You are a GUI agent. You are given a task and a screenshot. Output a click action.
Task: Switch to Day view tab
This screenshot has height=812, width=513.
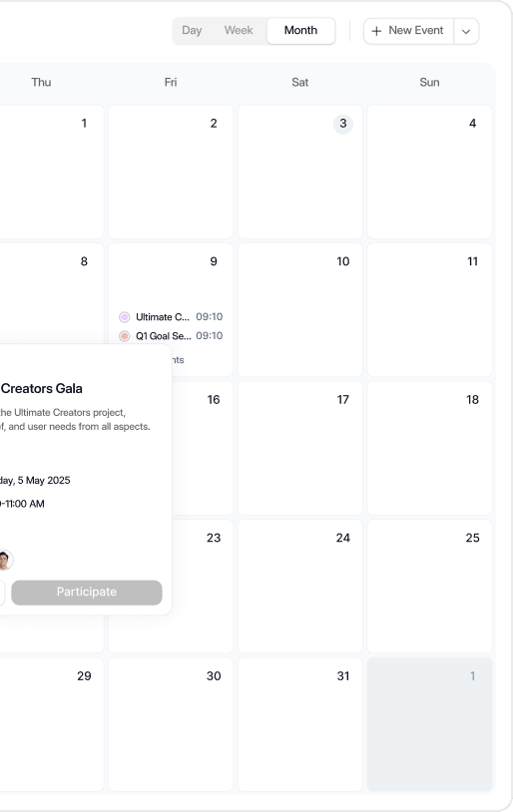pos(192,31)
